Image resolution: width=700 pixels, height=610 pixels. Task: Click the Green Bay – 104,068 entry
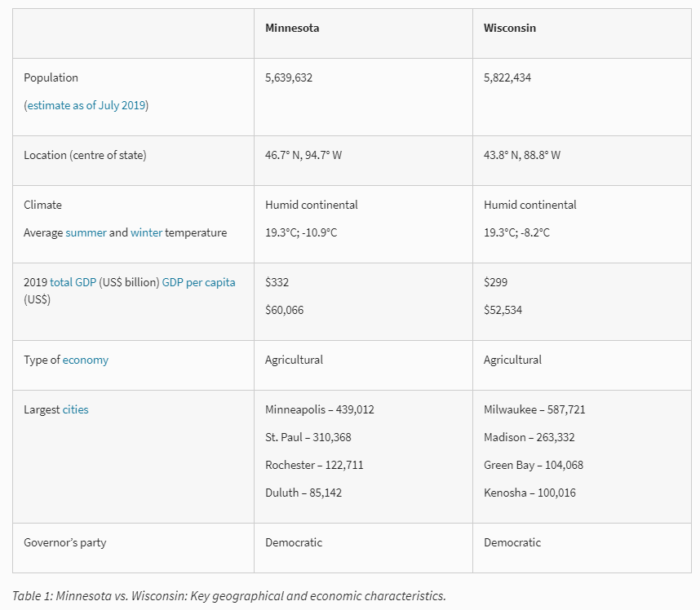coord(533,465)
